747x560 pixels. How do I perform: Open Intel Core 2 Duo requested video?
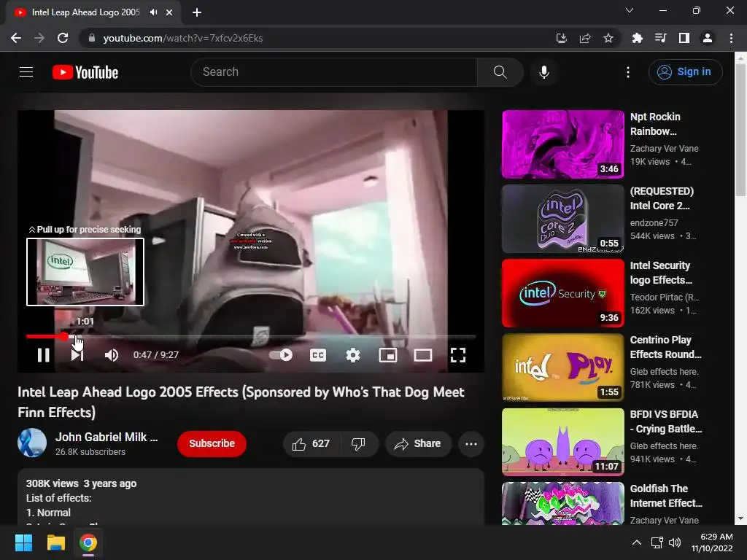tap(562, 219)
